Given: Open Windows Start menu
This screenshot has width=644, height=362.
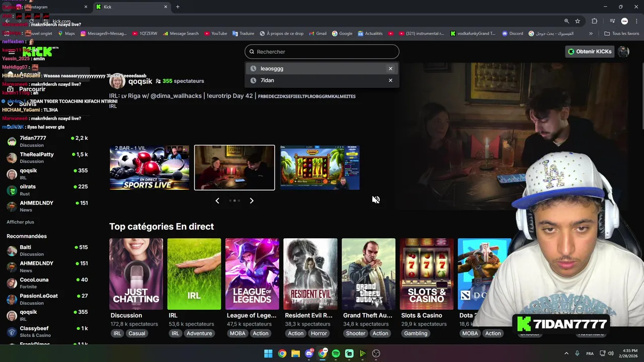Looking at the screenshot, I should (268, 353).
